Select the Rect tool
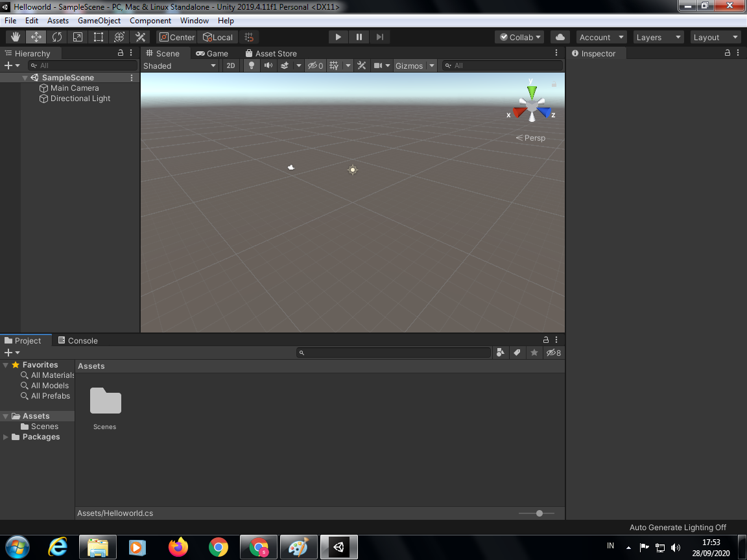Viewport: 747px width, 560px height. point(99,37)
